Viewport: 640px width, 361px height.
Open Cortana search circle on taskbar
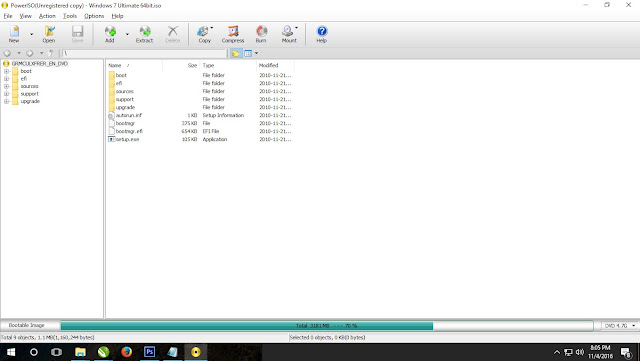[x=34, y=352]
